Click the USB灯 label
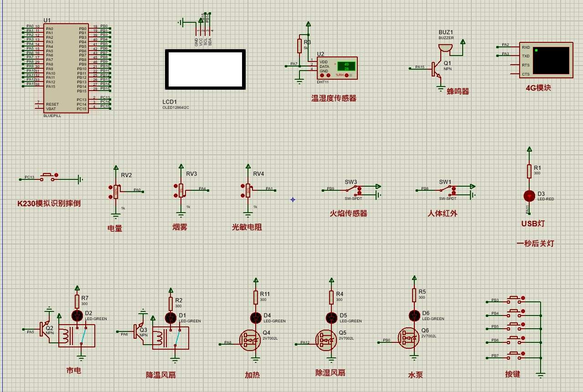This screenshot has width=583, height=392. 533,224
